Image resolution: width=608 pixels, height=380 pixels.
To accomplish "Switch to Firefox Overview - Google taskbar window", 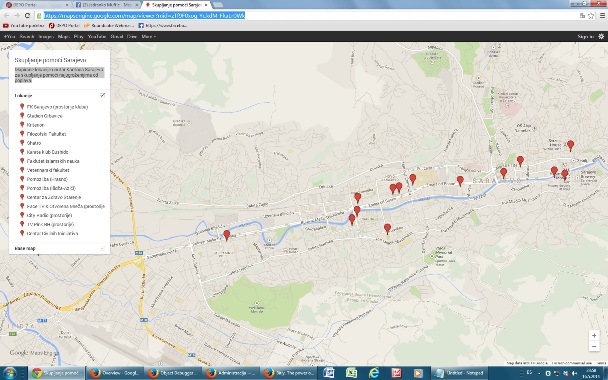I will [114, 373].
